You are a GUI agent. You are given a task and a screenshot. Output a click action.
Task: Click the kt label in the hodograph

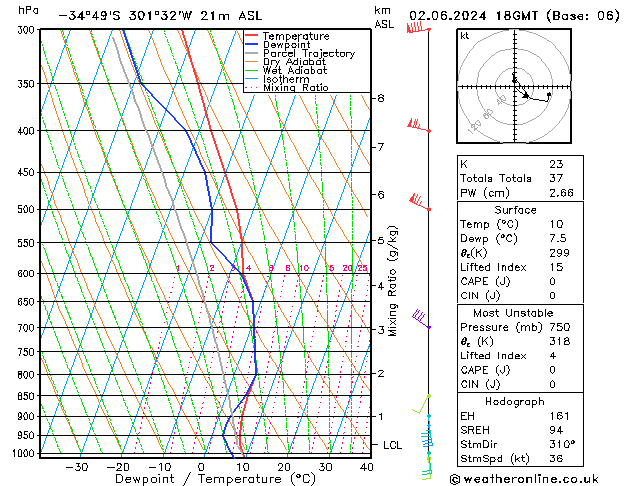465,36
